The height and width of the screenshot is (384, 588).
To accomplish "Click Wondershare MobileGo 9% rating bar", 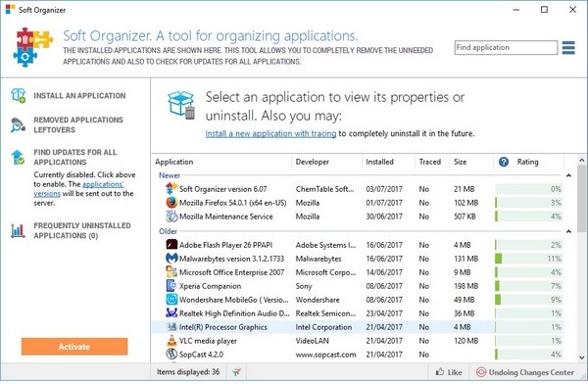I will coord(529,300).
